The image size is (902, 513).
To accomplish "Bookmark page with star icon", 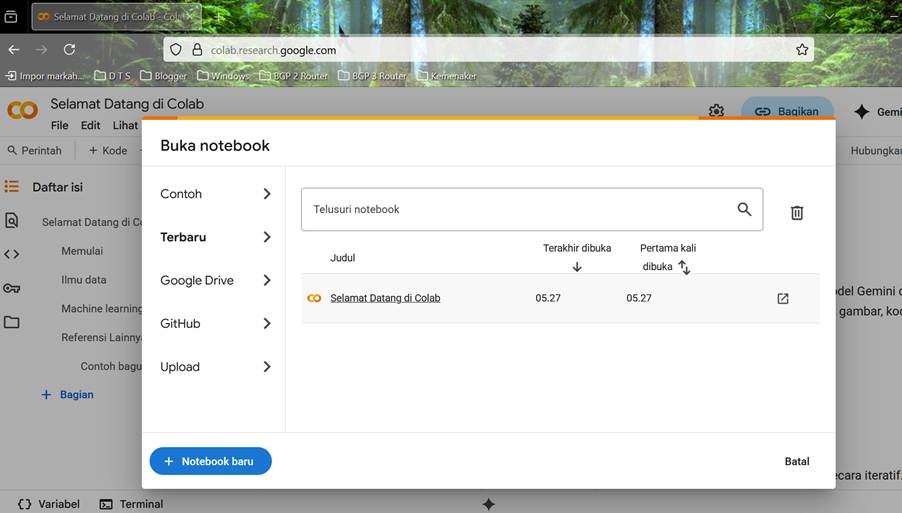I will point(802,49).
